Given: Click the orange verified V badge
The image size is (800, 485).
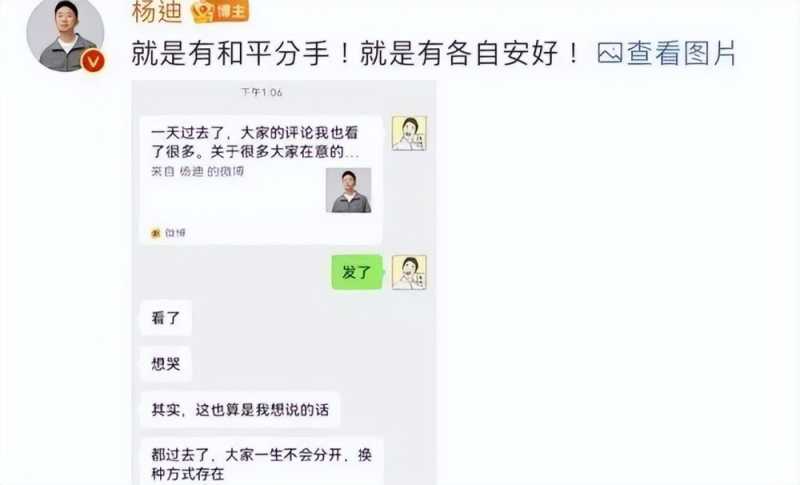Looking at the screenshot, I should point(93,61).
